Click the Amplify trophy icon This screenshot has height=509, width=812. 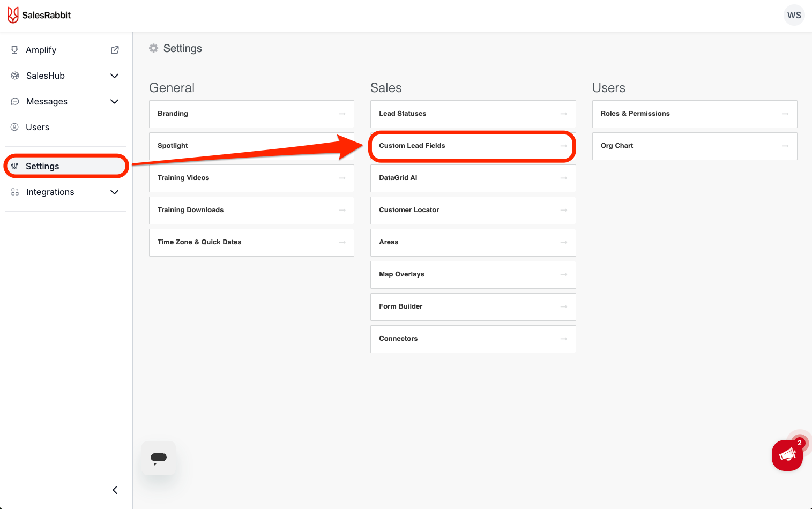click(14, 50)
